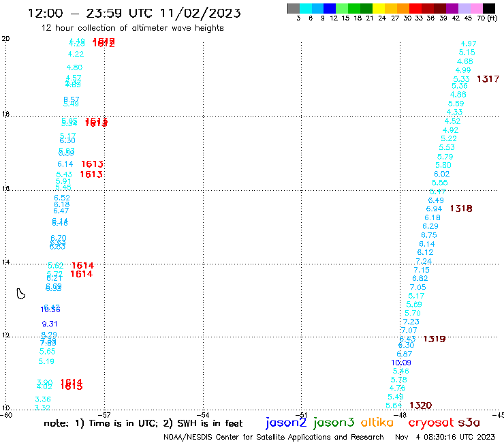Click the longitude axis label '-57'
Viewport: 504px width, 443px height.
(x=104, y=415)
